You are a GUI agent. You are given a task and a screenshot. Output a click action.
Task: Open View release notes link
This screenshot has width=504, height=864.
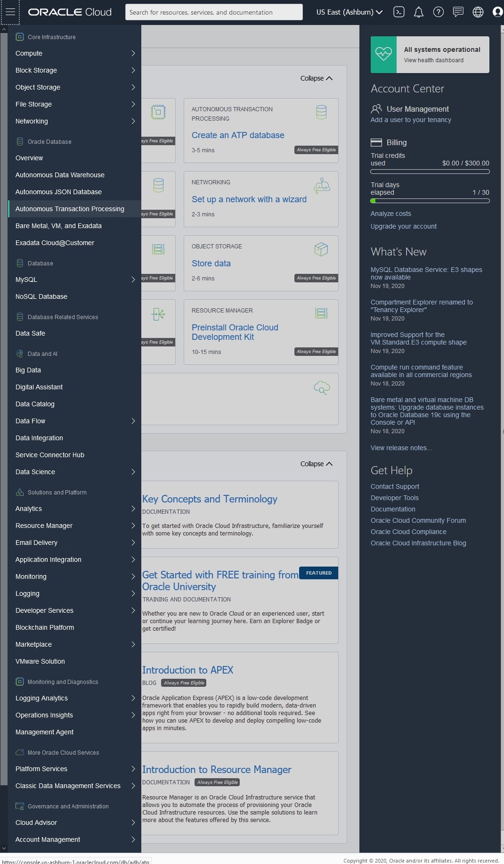(x=401, y=448)
